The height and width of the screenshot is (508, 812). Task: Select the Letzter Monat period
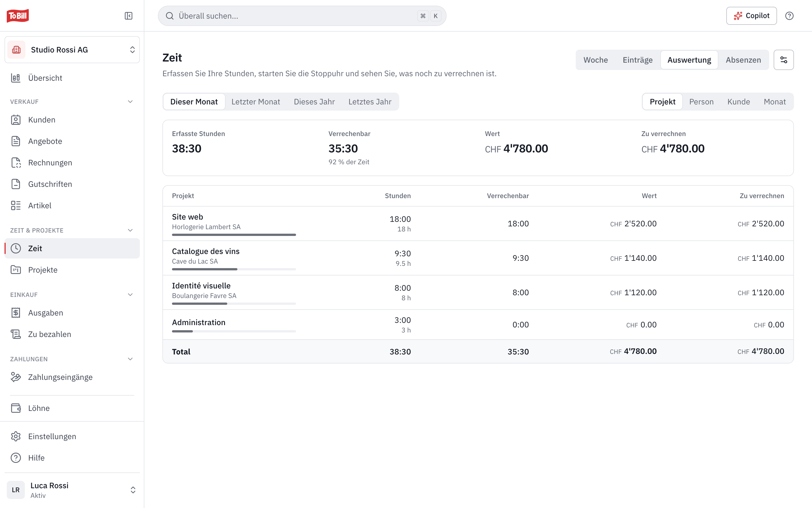click(256, 102)
